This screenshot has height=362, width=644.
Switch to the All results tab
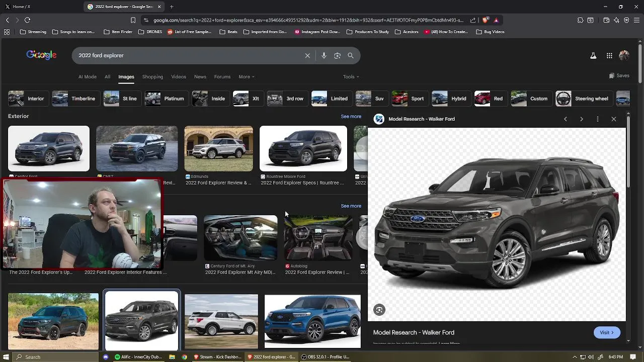coord(107,77)
